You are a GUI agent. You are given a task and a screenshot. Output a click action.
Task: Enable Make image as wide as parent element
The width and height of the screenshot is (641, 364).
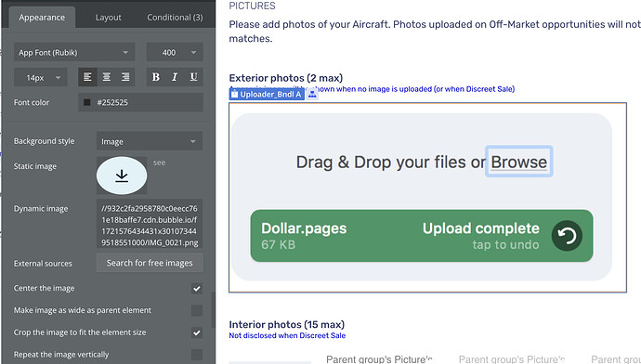click(x=197, y=310)
